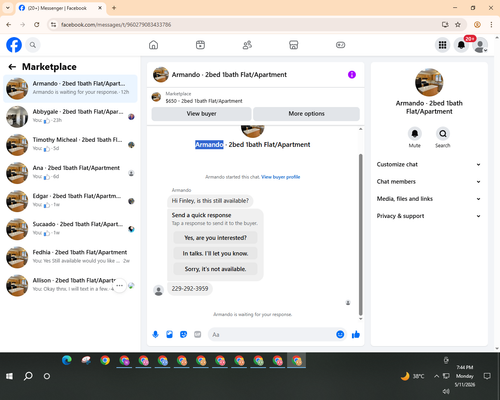Click the browser address bar URL
This screenshot has width=500, height=400.
coord(116,25)
